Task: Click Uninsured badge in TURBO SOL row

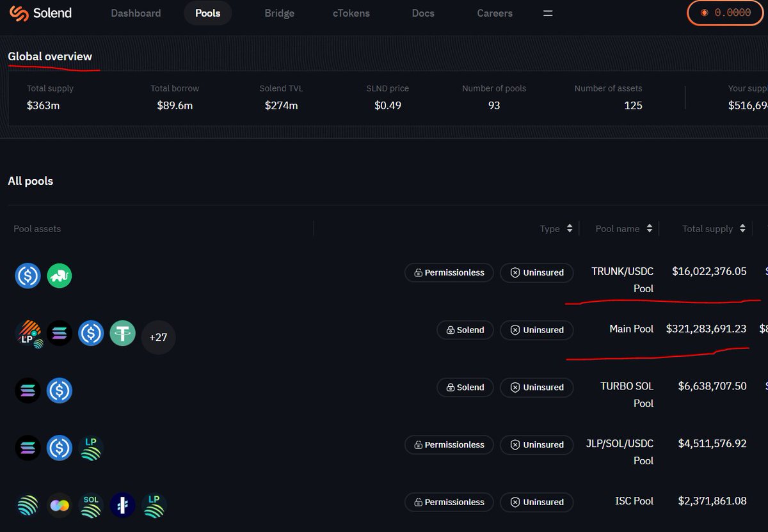Action: [x=536, y=387]
